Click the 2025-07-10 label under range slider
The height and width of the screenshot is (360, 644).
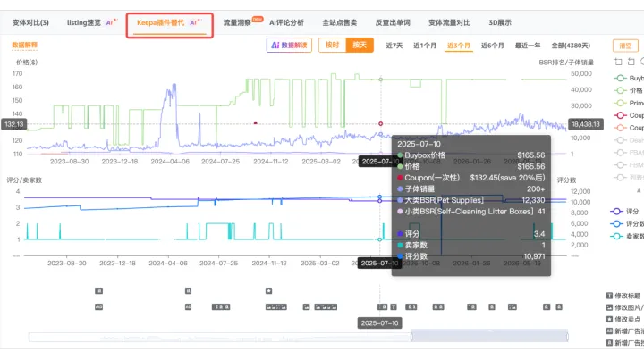pos(379,323)
